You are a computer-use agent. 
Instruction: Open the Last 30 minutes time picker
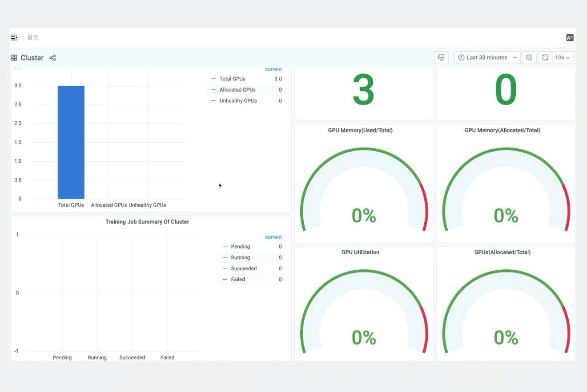(487, 58)
